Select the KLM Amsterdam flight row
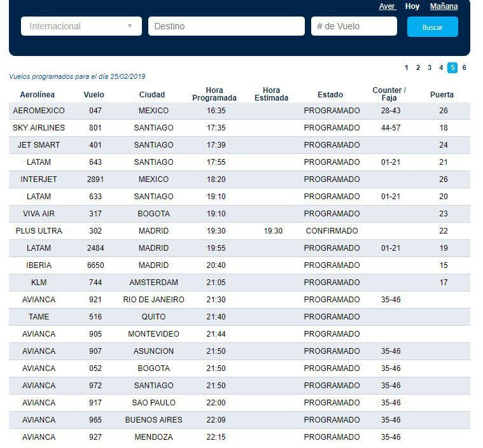Viewport: 483px width, 448px height. click(239, 283)
